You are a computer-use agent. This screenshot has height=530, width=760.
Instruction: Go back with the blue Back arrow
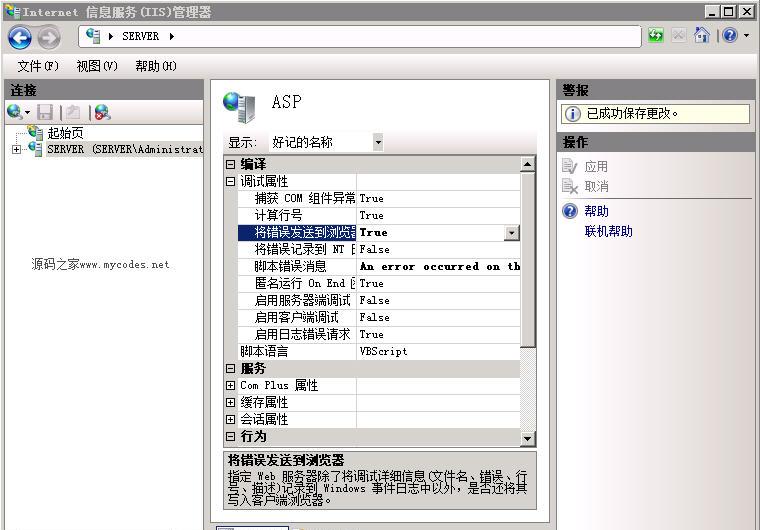pyautogui.click(x=20, y=37)
